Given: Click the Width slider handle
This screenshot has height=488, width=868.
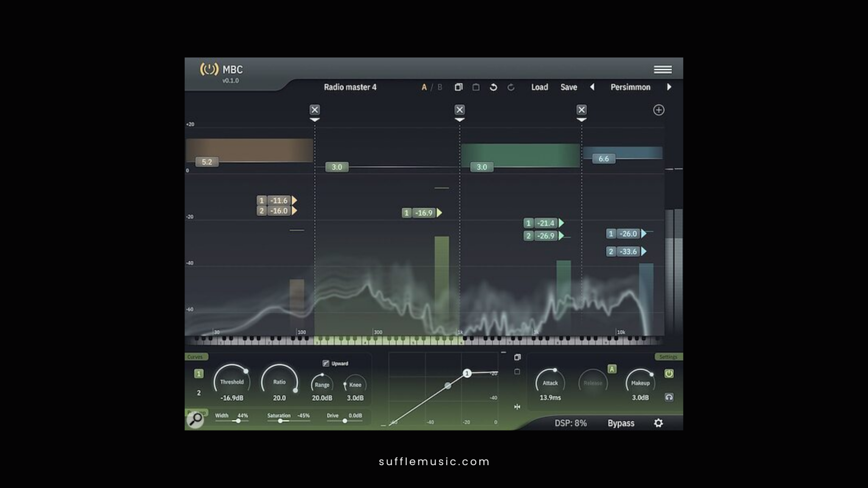Looking at the screenshot, I should 238,421.
